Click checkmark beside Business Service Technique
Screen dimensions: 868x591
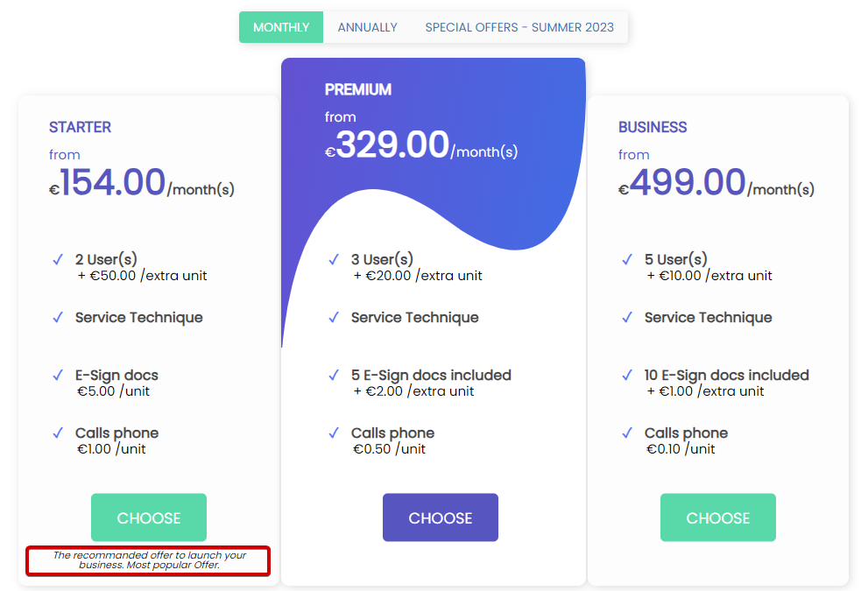(626, 318)
